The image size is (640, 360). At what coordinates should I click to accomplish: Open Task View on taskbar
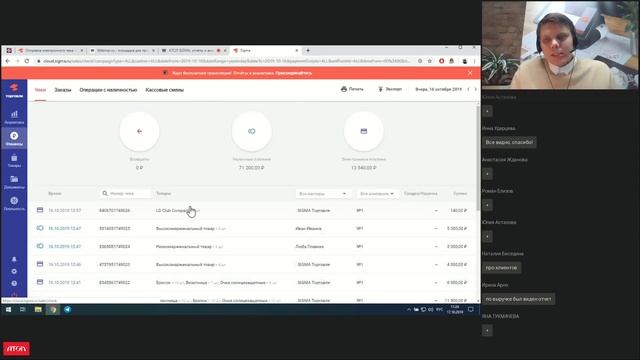pyautogui.click(x=22, y=310)
